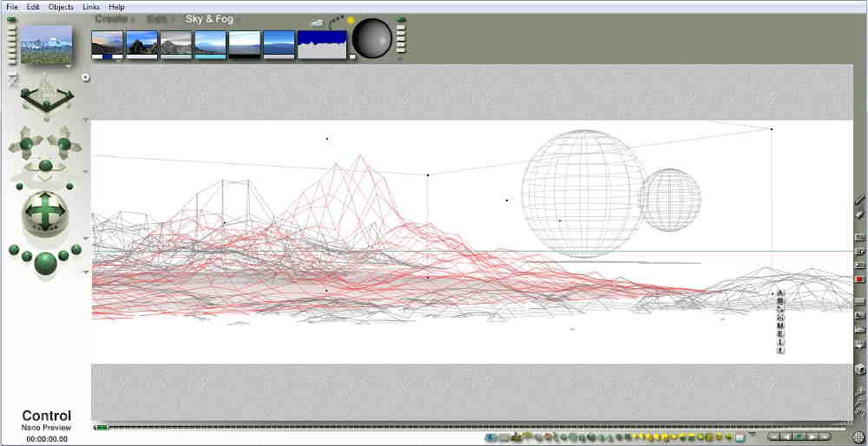
Task: Expand the triangle below the camera trackball
Action: click(x=85, y=238)
